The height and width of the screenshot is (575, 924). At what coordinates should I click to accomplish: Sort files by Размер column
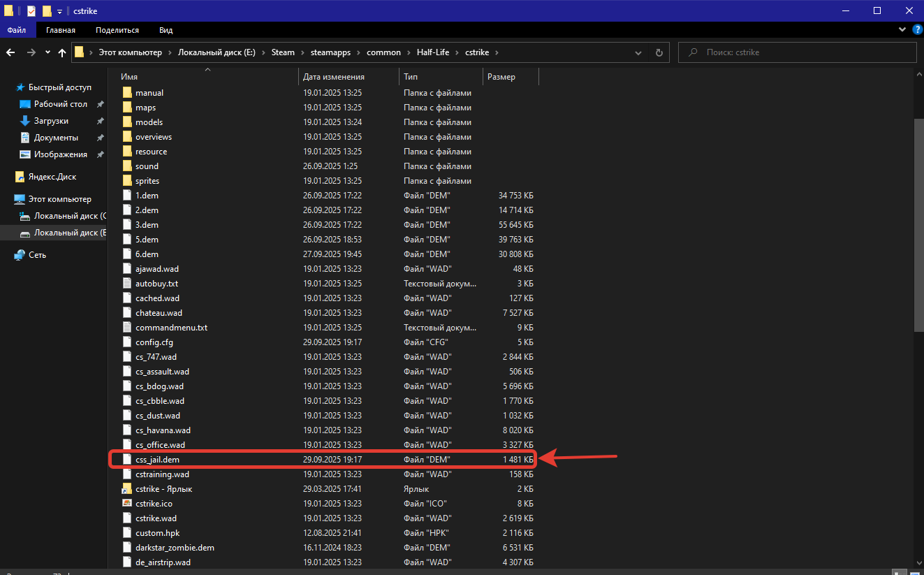(x=501, y=77)
